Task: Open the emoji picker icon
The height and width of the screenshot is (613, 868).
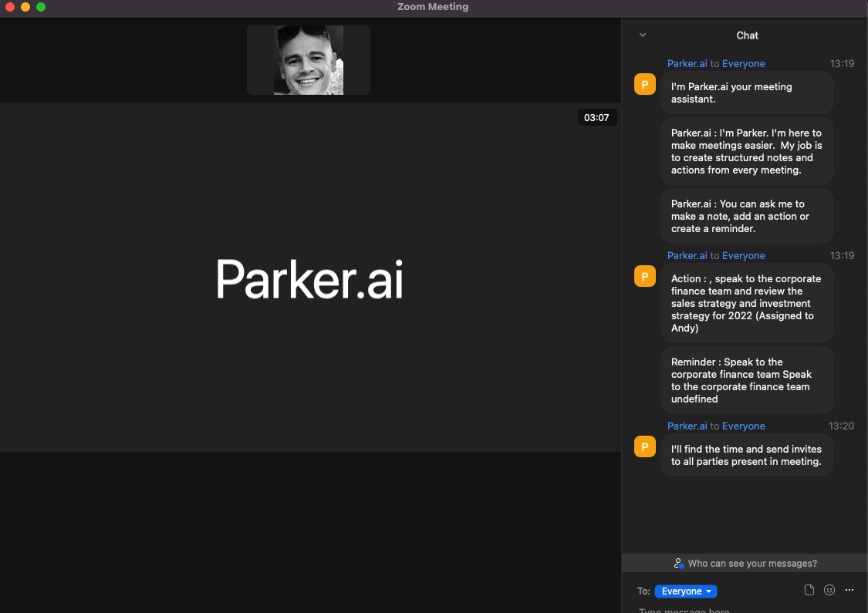Action: point(829,590)
